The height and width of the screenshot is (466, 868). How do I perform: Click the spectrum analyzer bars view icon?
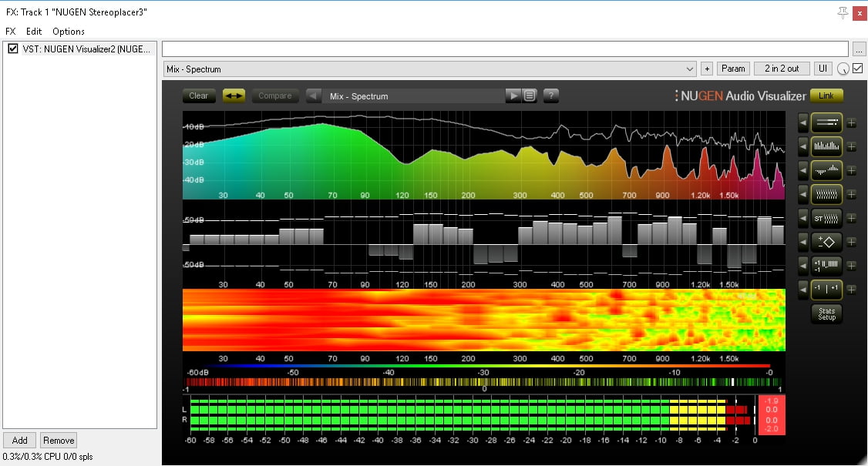(826, 146)
